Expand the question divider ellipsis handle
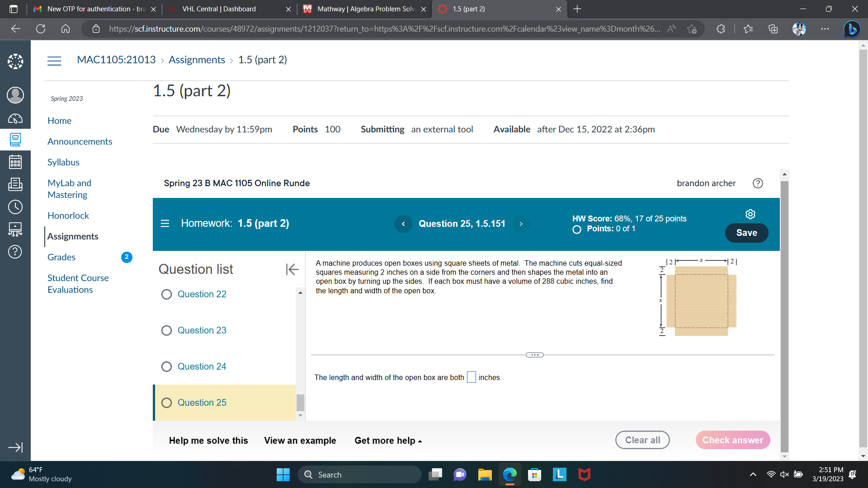This screenshot has height=488, width=868. [534, 355]
